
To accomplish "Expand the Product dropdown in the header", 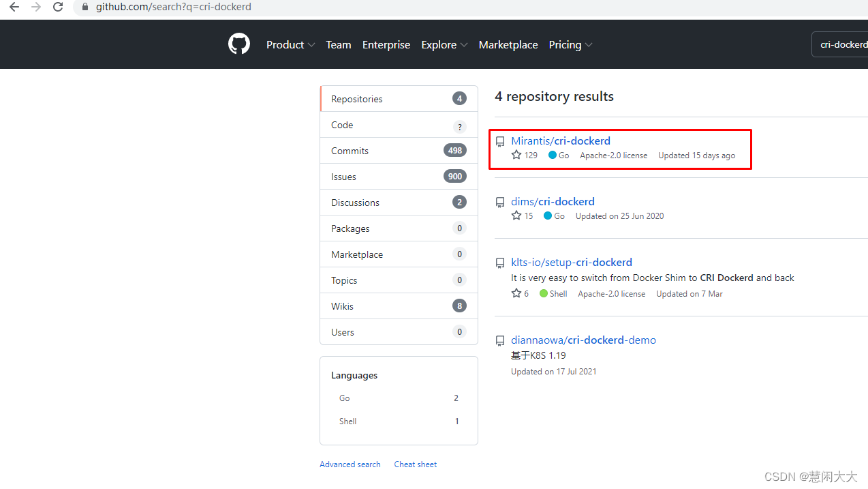I will [x=290, y=44].
